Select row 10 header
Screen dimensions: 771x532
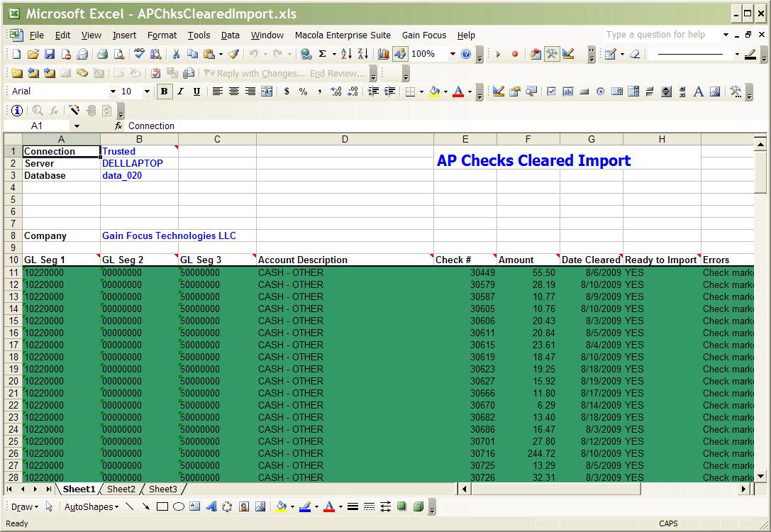click(x=13, y=260)
